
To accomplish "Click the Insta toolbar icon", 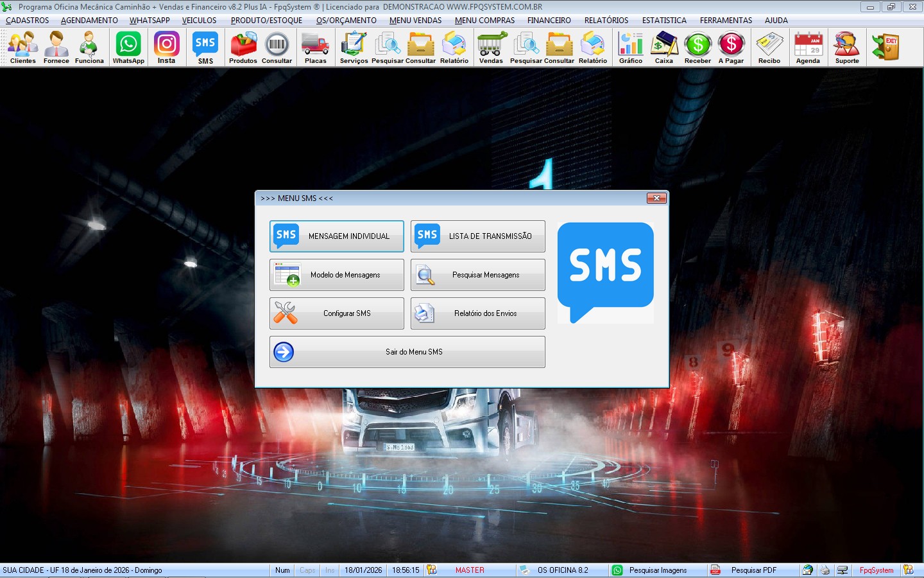I will click(166, 48).
